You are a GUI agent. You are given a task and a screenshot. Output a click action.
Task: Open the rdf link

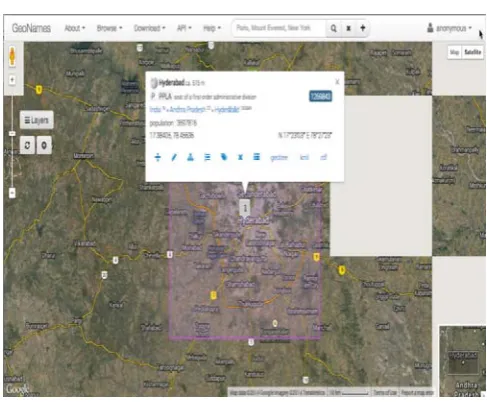click(323, 157)
